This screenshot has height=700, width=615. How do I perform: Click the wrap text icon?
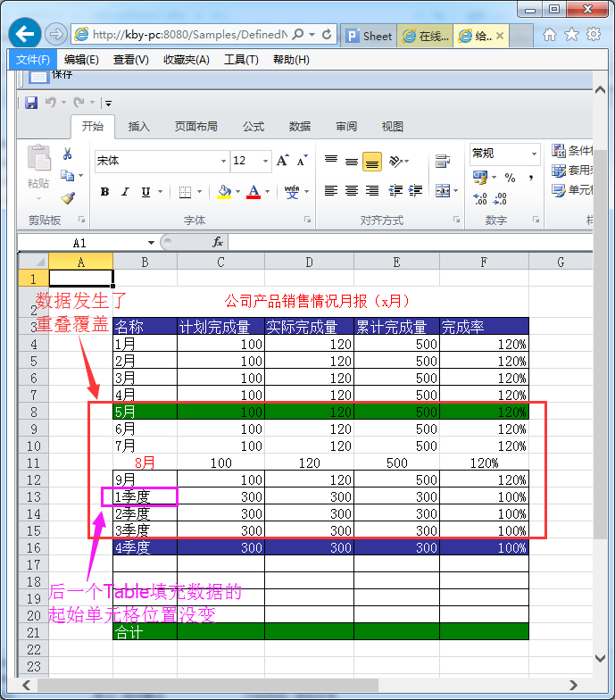coord(443,162)
